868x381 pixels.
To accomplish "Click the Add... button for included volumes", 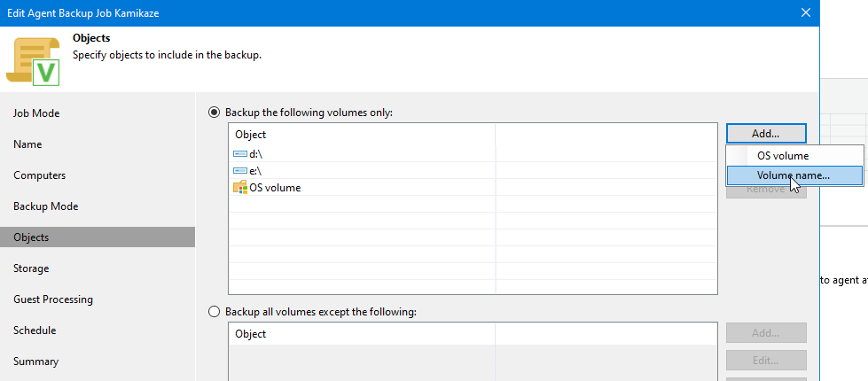I will pyautogui.click(x=765, y=134).
